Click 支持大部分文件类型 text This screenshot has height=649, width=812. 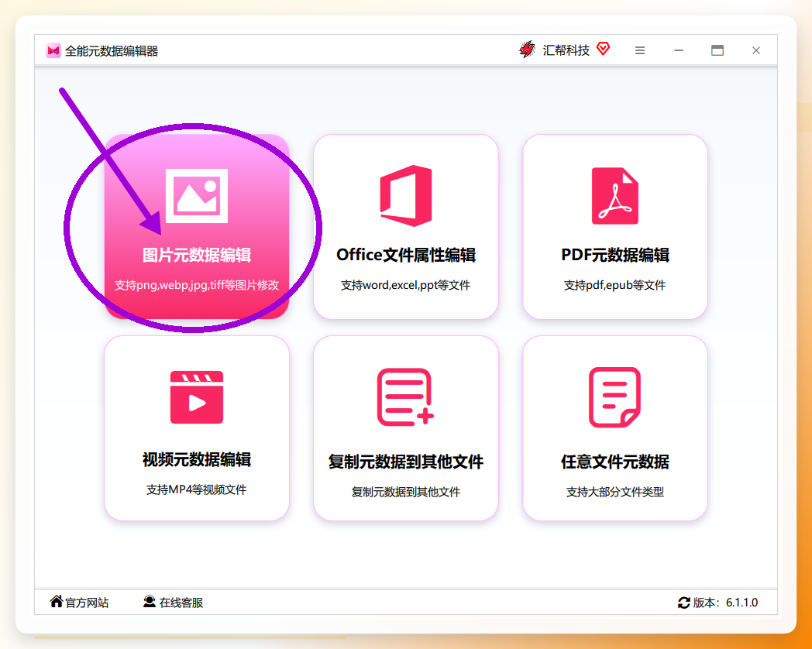(x=615, y=492)
